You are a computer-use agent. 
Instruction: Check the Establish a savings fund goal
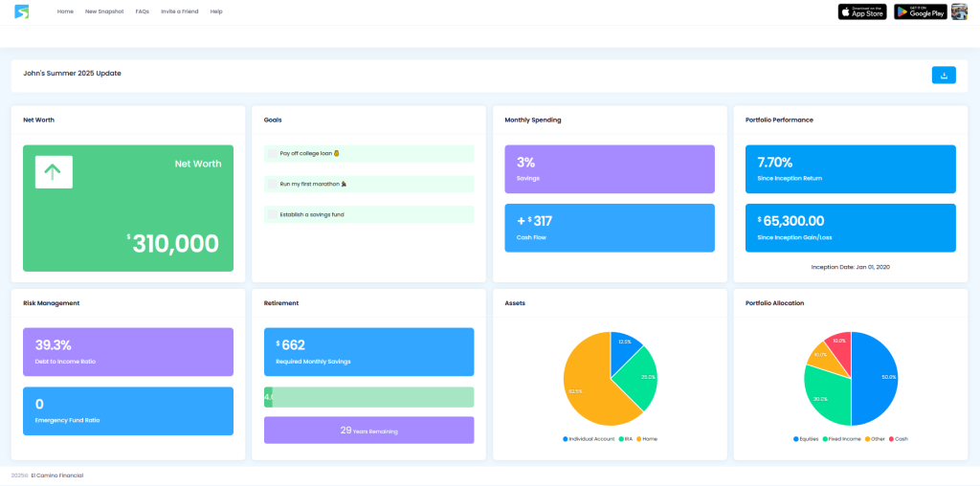click(273, 214)
